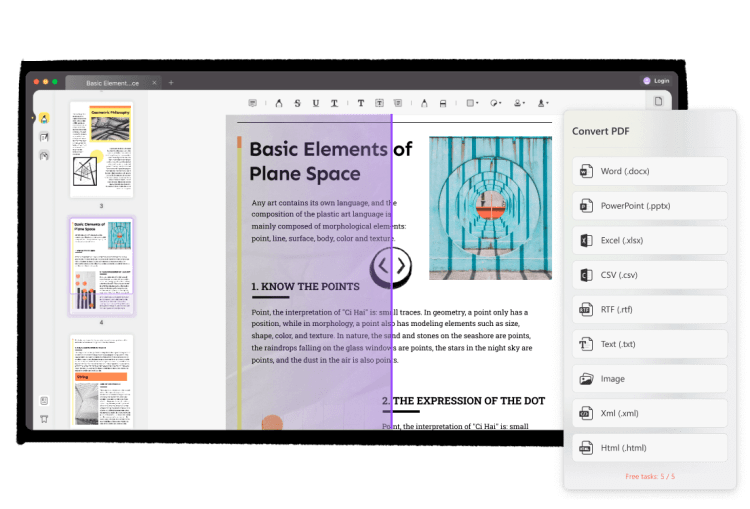Select the eraser tool

click(443, 103)
